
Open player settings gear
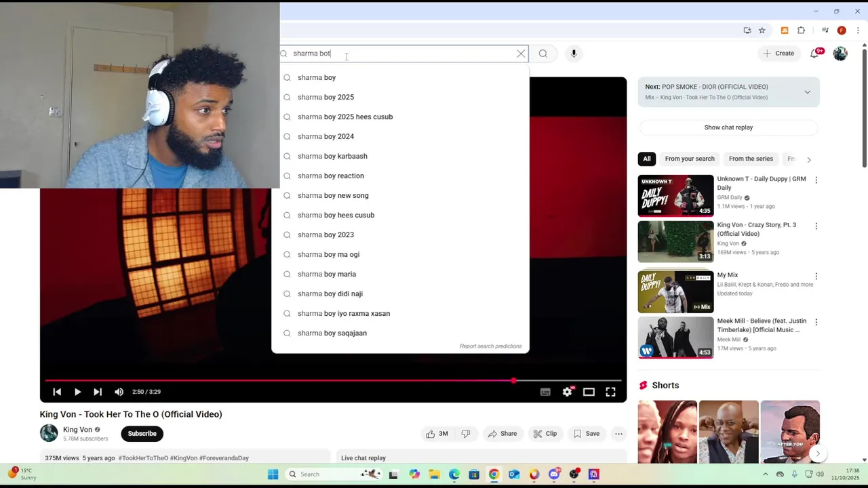point(567,392)
